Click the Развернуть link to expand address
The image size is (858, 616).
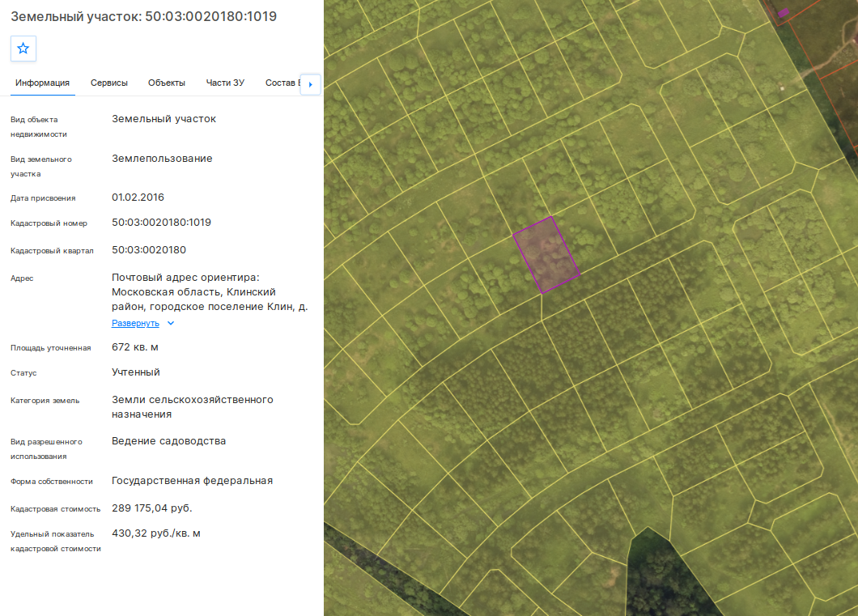pyautogui.click(x=135, y=323)
